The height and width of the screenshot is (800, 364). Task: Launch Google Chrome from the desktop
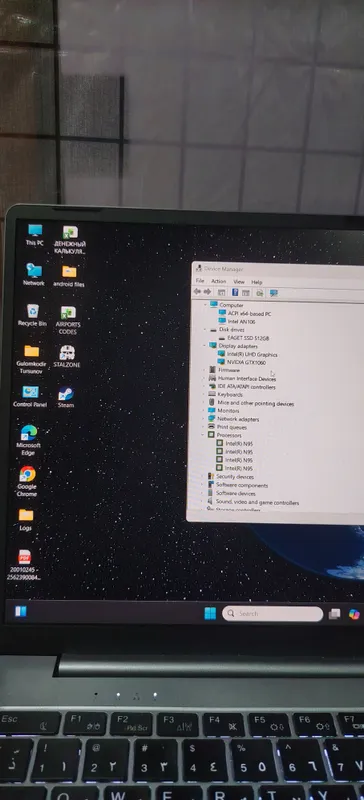(x=27, y=481)
